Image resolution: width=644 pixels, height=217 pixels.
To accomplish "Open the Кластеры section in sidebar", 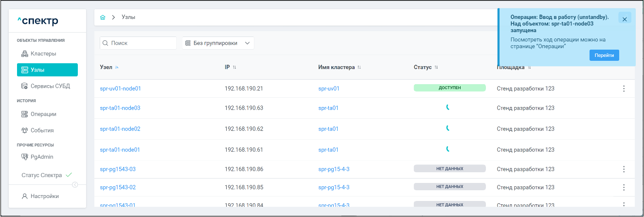I will [x=43, y=54].
